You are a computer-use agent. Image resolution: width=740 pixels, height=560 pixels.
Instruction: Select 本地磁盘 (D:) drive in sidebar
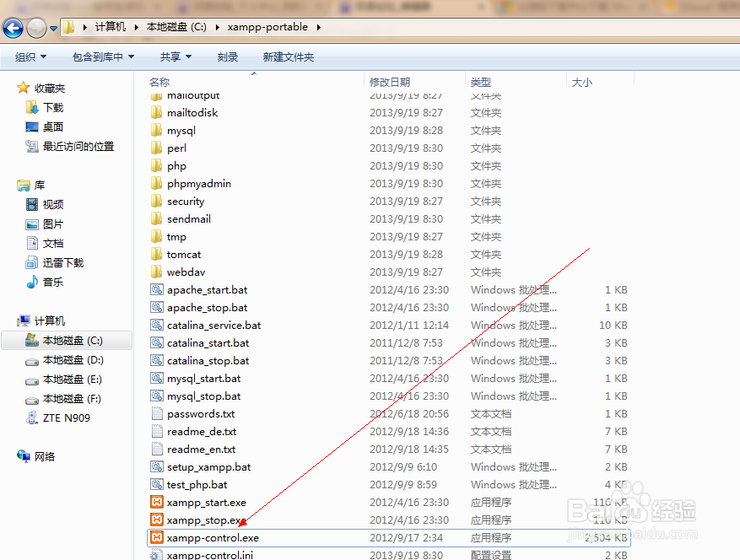pos(64,360)
